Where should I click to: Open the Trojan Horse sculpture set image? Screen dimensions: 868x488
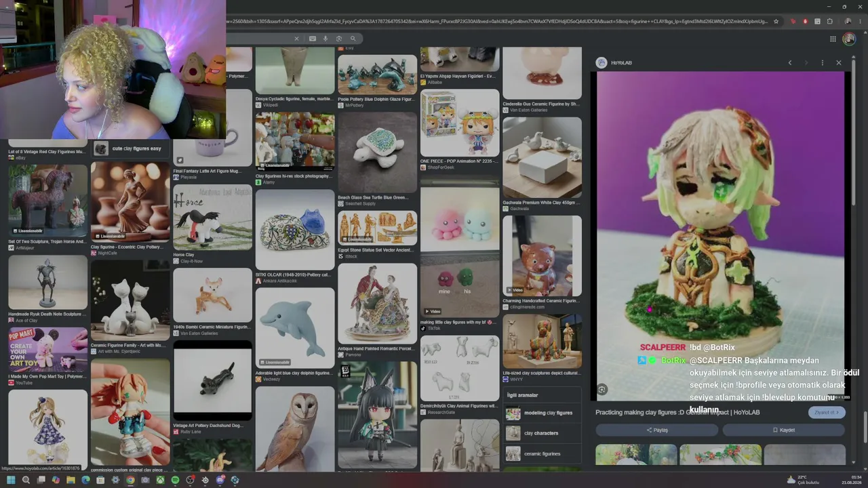click(47, 201)
